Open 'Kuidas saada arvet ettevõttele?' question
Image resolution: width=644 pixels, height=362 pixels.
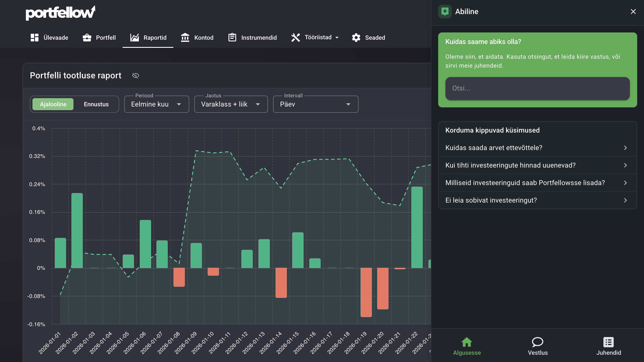point(537,148)
